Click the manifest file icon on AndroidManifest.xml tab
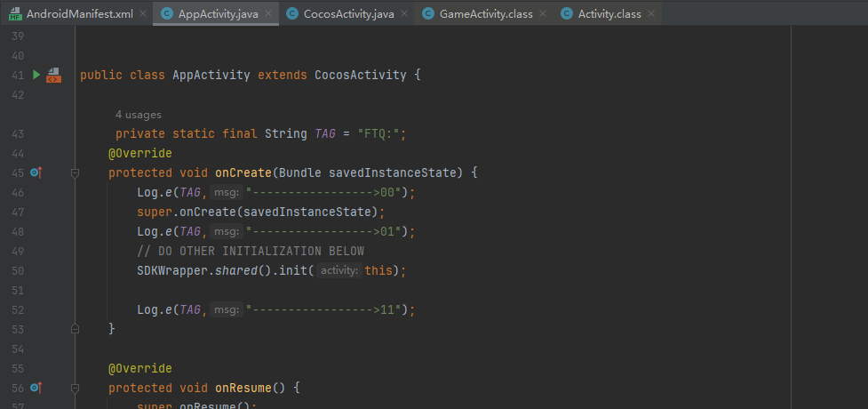 (15, 14)
